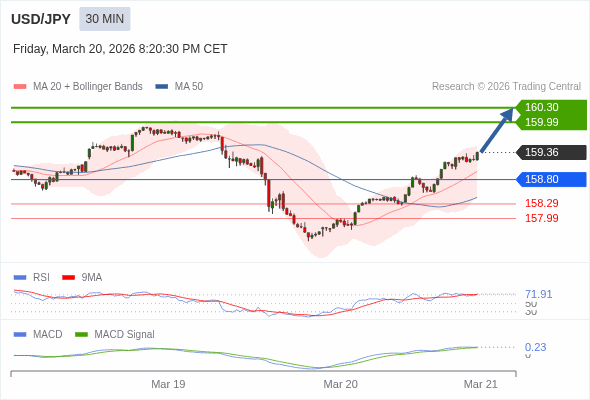Click the blue MACD legend swatch
Screen dimensions: 590x400
(x=20, y=335)
